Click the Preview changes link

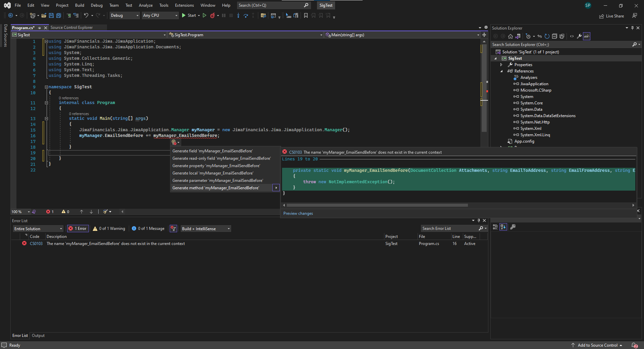click(x=298, y=213)
